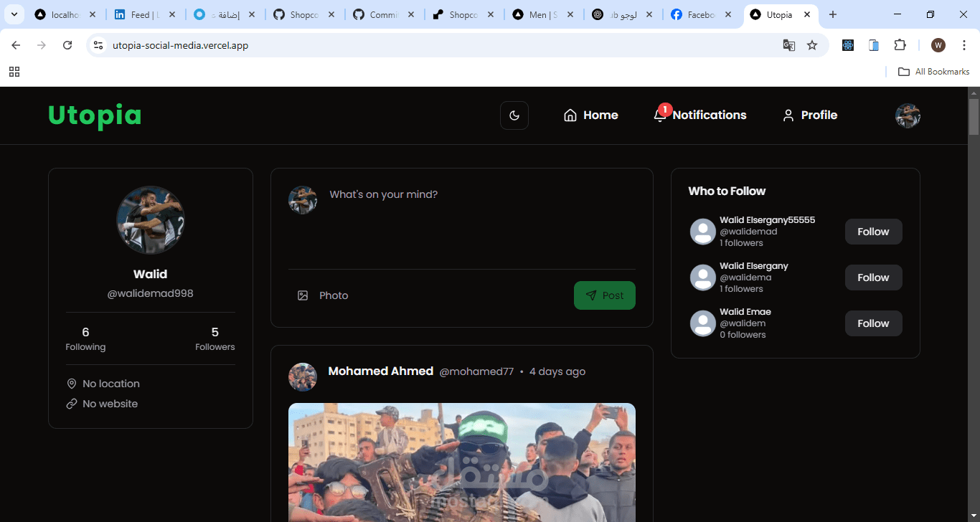Viewport: 980px width, 522px height.
Task: Open Walid Emae profile name
Action: pyautogui.click(x=745, y=312)
